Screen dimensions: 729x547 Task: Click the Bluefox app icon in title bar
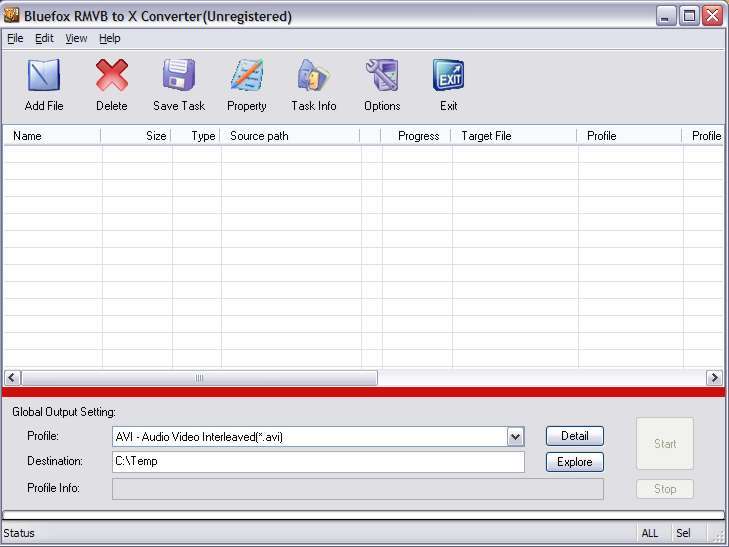click(11, 15)
